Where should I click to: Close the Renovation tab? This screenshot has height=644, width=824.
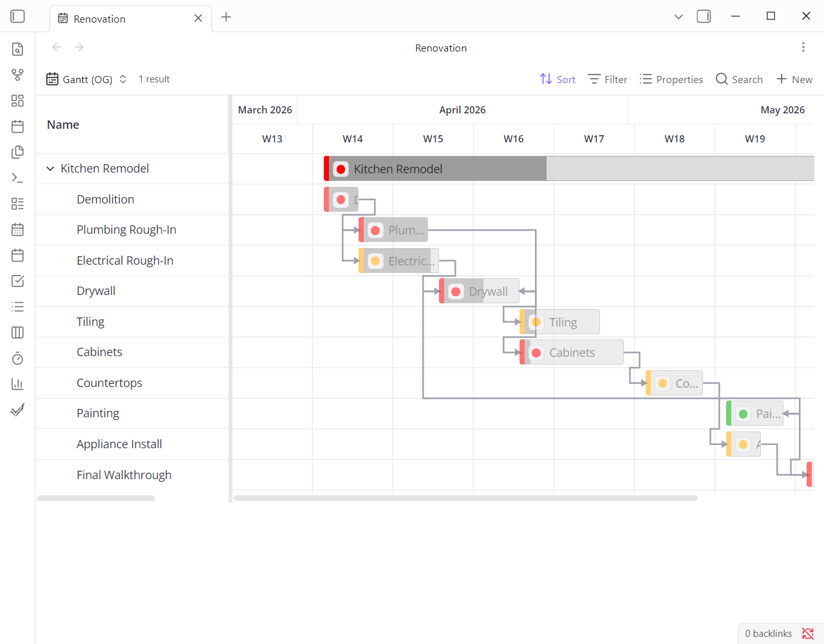[x=198, y=18]
